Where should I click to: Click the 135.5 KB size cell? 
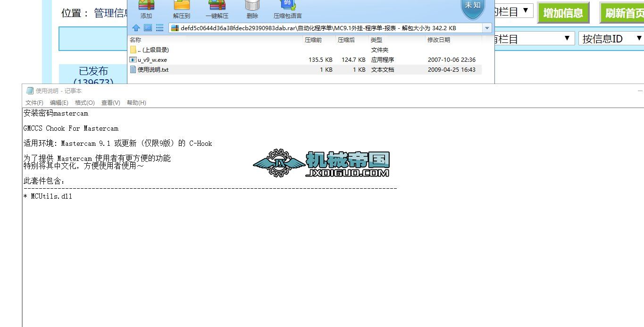tap(320, 60)
